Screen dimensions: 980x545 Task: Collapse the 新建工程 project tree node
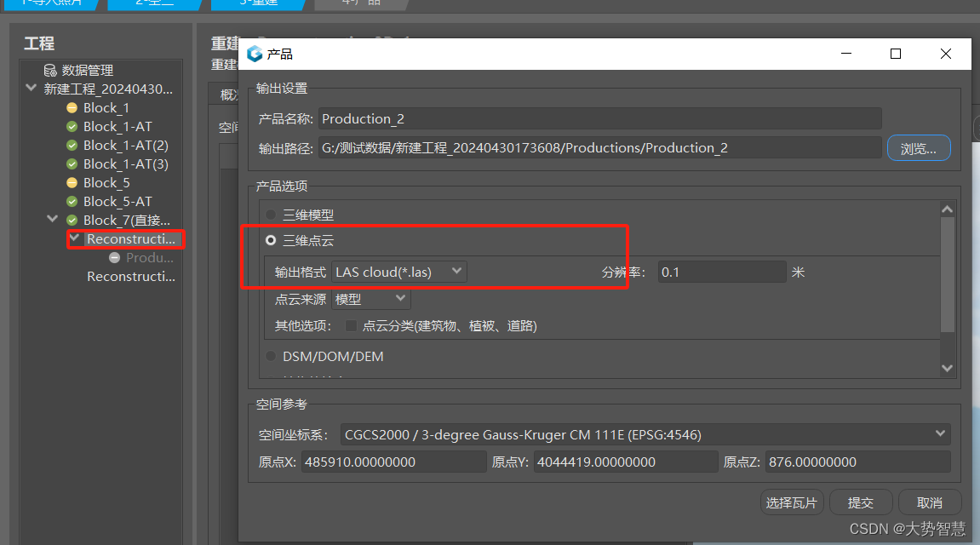click(x=31, y=88)
